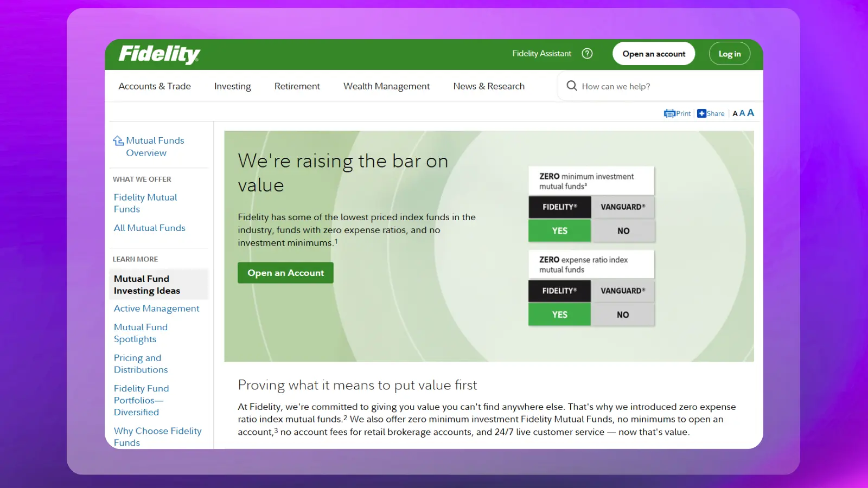Image resolution: width=868 pixels, height=488 pixels.
Task: Click the ZERO expense ratio index comparison header
Action: click(591, 265)
